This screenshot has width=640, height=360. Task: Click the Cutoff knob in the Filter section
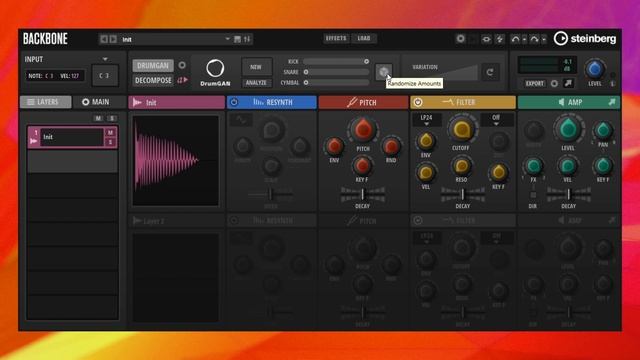tap(461, 129)
